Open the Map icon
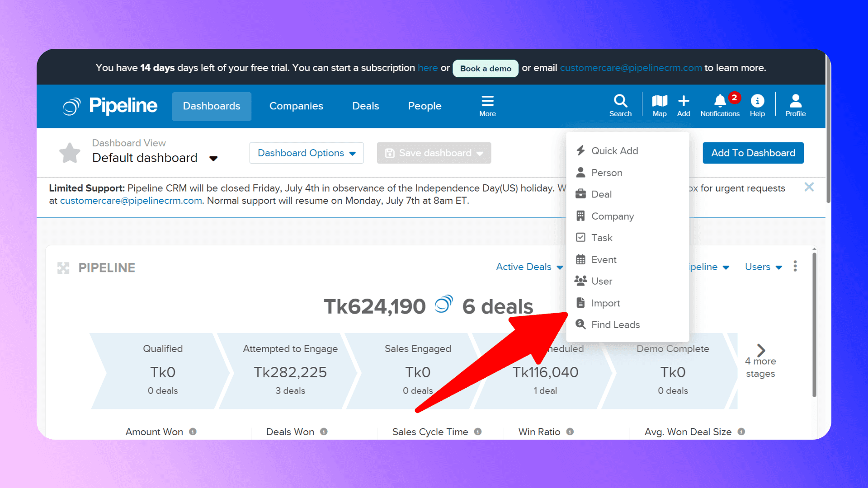The width and height of the screenshot is (868, 488). pyautogui.click(x=660, y=106)
